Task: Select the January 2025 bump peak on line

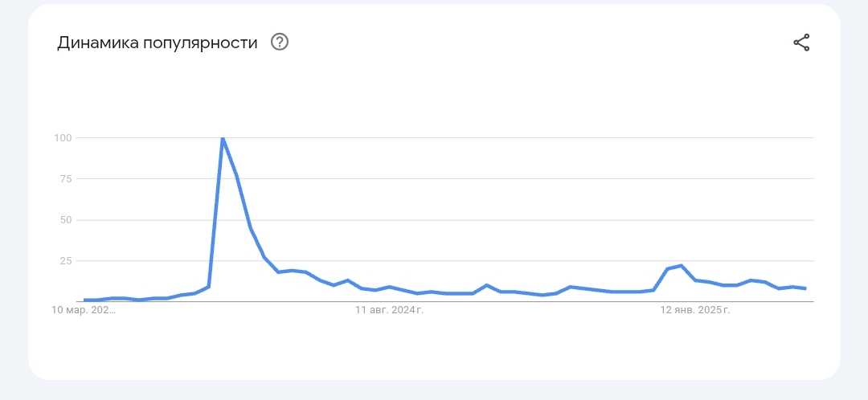Action: point(681,266)
